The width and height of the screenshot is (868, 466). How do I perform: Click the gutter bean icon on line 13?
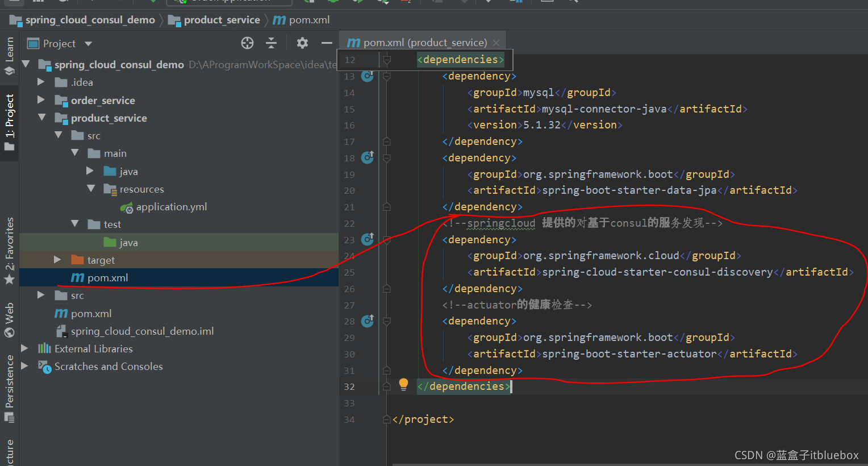(368, 76)
